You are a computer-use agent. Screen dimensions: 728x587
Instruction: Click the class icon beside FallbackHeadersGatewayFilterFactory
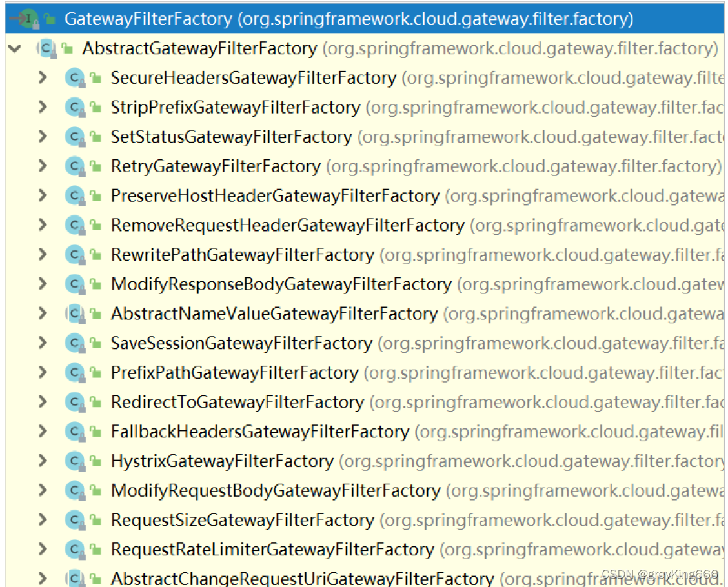[x=76, y=432]
